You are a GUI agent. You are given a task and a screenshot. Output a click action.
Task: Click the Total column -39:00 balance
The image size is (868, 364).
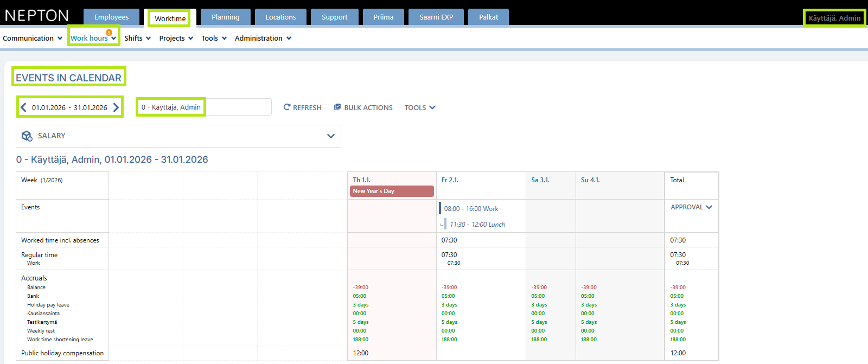678,288
